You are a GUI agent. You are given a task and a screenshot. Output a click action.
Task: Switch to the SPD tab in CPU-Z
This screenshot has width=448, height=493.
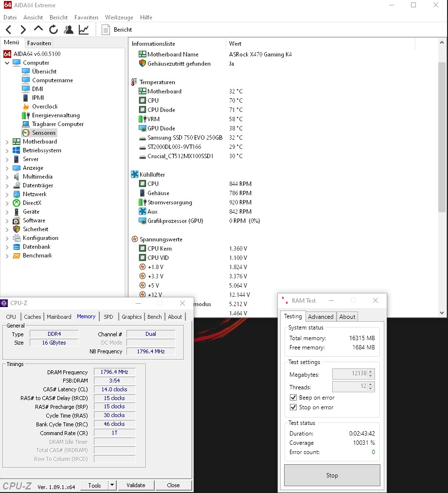tap(108, 317)
